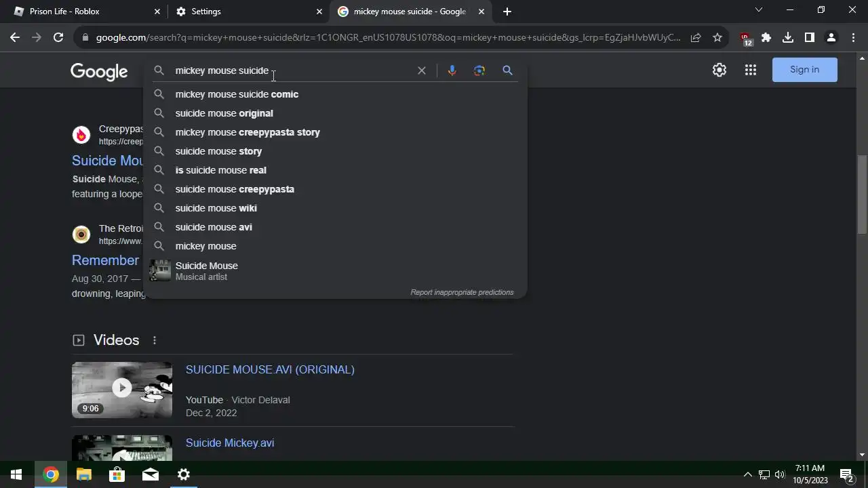The height and width of the screenshot is (488, 868).
Task: Open the Suicide Mickey.avi video link
Action: click(x=230, y=443)
